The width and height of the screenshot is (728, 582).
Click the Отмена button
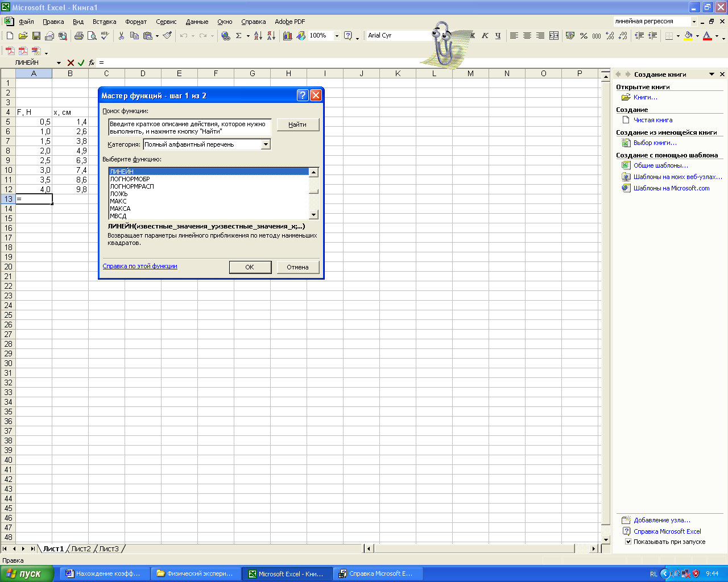[x=297, y=267]
